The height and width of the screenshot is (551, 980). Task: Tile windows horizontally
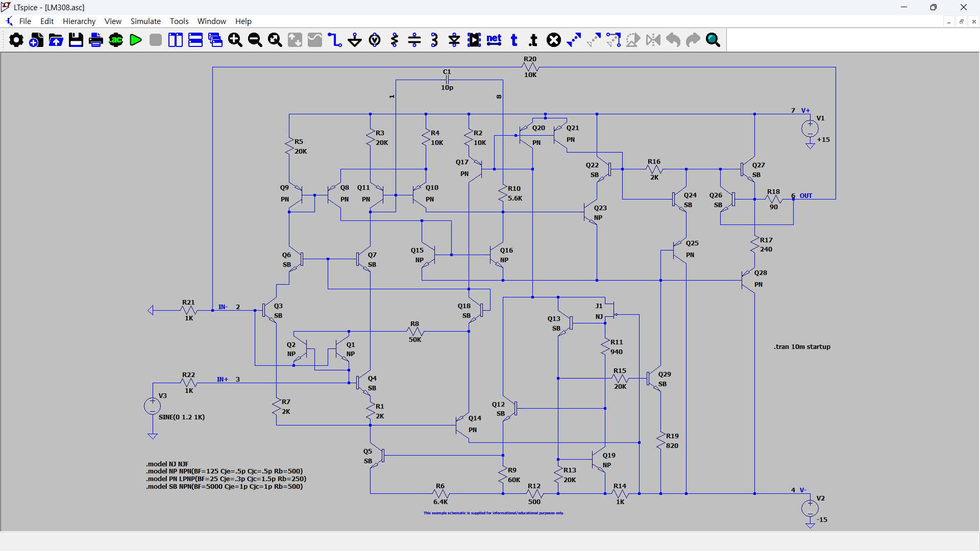pyautogui.click(x=195, y=40)
